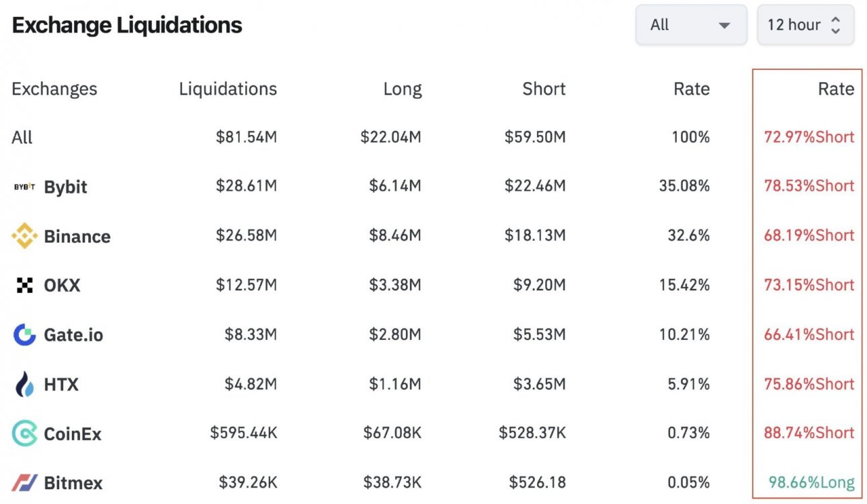This screenshot has height=504, width=867.
Task: Select the CoinEx exchange name
Action: (73, 434)
